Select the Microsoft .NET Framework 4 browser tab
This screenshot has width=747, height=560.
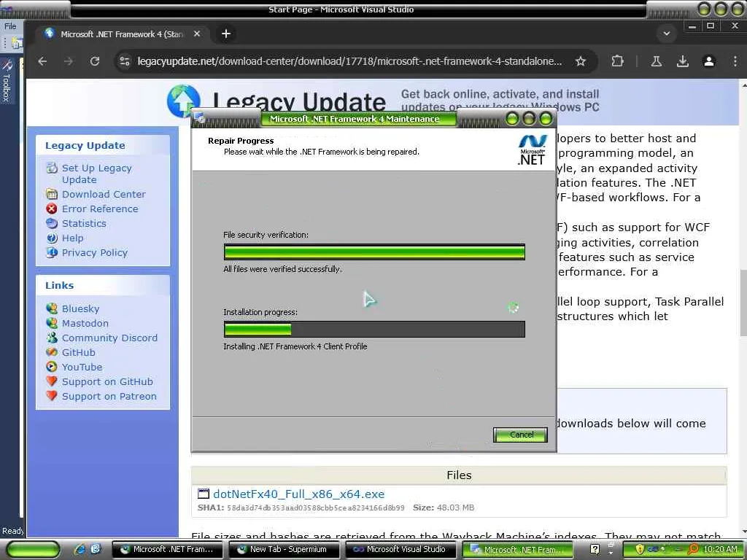point(122,34)
